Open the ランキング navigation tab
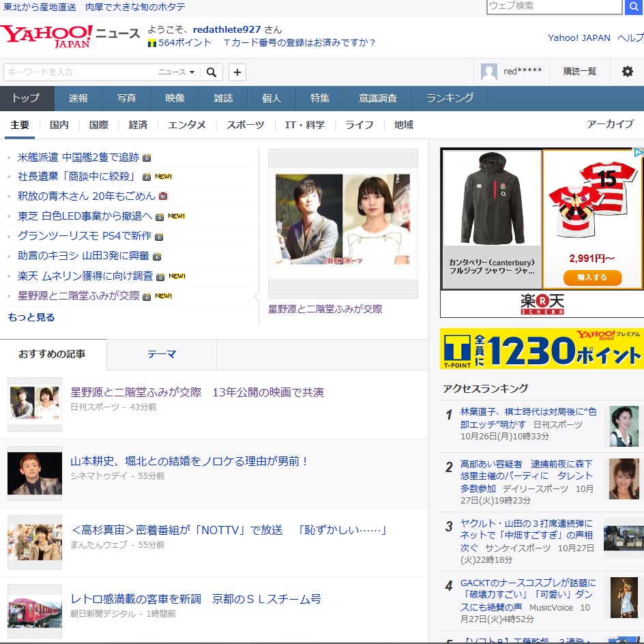Viewport: 644px width, 644px height. [x=450, y=98]
